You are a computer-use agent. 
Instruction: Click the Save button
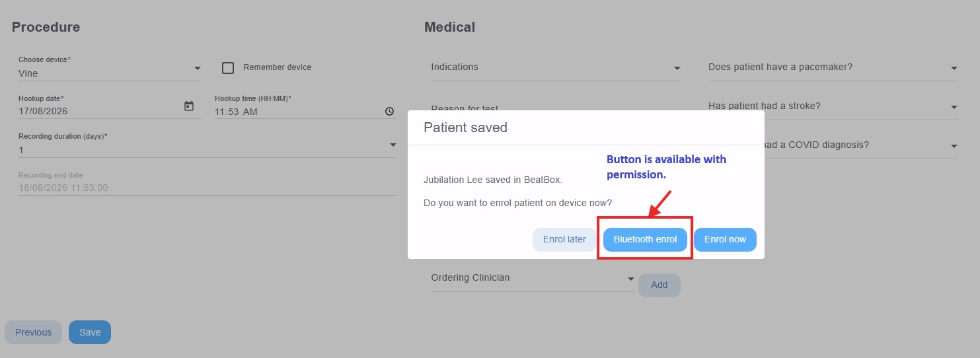pyautogui.click(x=90, y=332)
